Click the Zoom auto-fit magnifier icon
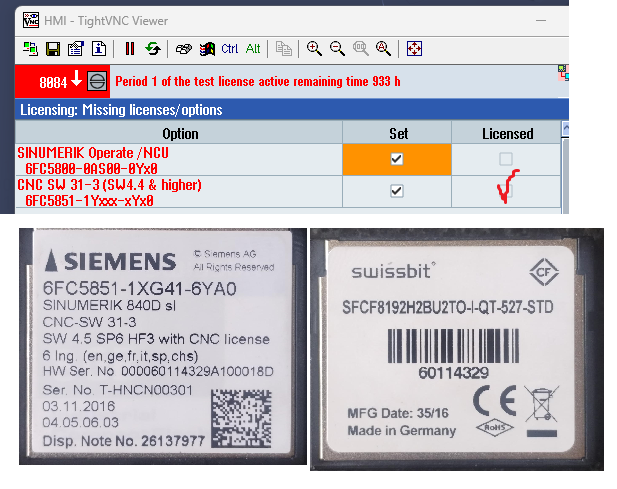Screen dimensions: 617x489 pos(383,49)
